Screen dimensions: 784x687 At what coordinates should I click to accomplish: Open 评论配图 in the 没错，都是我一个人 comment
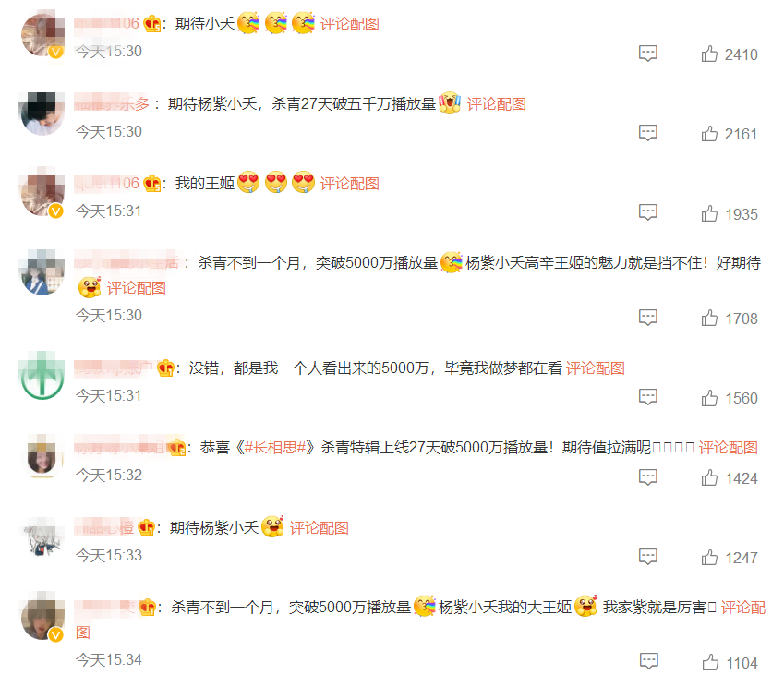(x=595, y=368)
